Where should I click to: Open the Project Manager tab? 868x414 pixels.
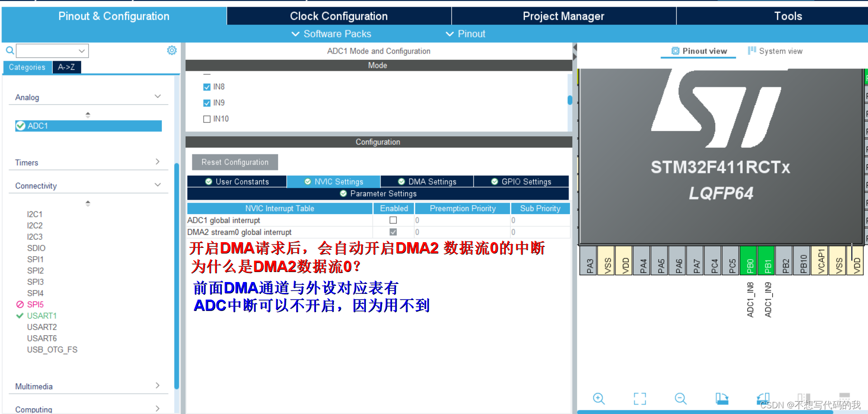563,16
